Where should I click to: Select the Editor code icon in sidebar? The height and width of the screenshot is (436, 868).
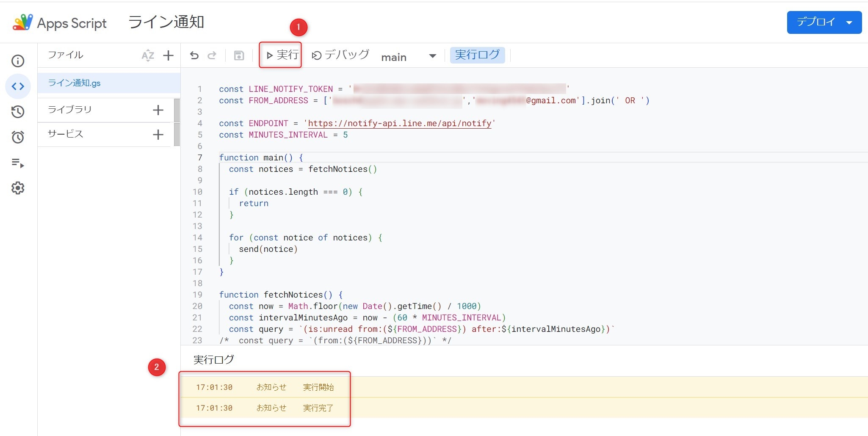click(x=18, y=86)
